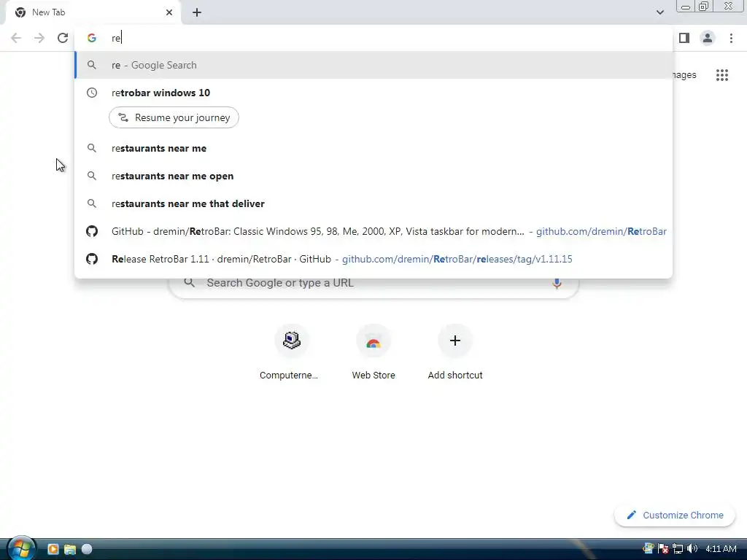
Task: Open Release RetroBar 1.11 suggestion
Action: (373, 259)
